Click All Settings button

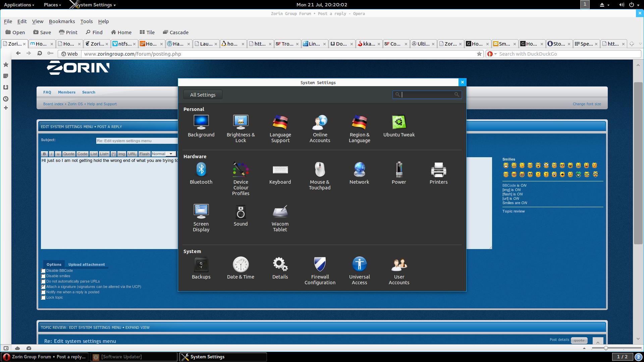(203, 95)
